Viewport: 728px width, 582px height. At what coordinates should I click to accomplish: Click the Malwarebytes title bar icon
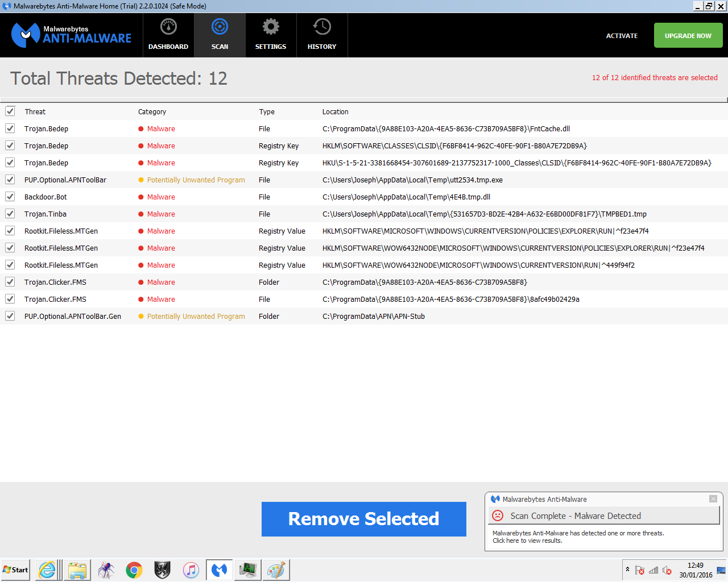[7, 6]
